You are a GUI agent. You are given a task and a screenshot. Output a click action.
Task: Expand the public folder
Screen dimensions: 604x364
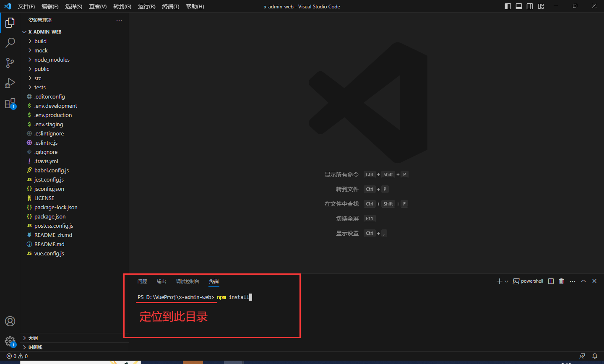coord(74,69)
